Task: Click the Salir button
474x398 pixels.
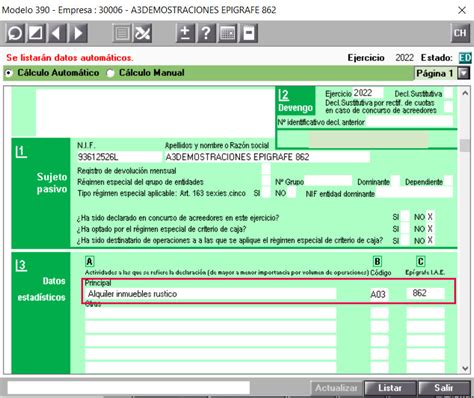Action: pyautogui.click(x=444, y=388)
